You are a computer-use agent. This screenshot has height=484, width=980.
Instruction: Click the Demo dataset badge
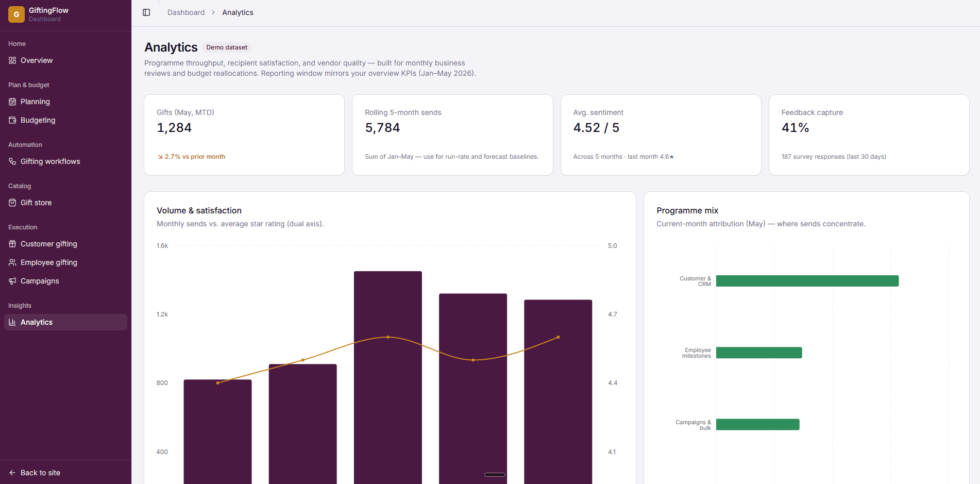point(227,47)
